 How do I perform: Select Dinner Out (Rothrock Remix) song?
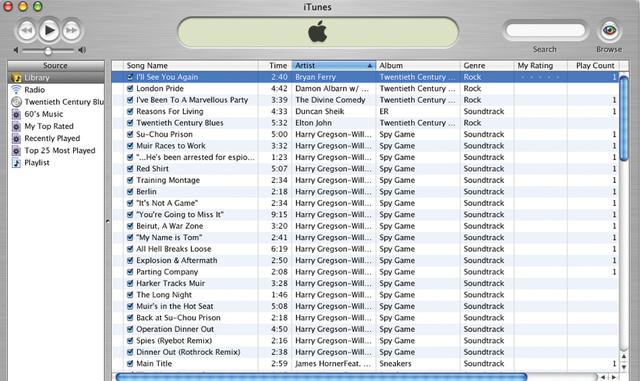(188, 352)
